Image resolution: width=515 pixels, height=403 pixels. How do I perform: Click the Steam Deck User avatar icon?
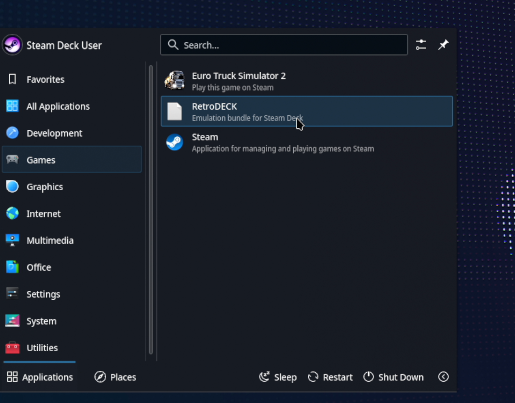pos(12,45)
